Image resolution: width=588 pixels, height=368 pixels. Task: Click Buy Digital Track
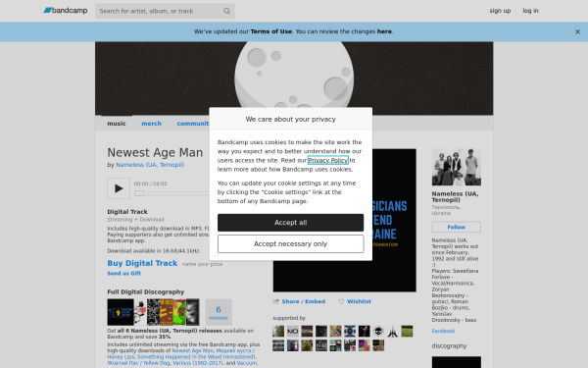point(142,263)
